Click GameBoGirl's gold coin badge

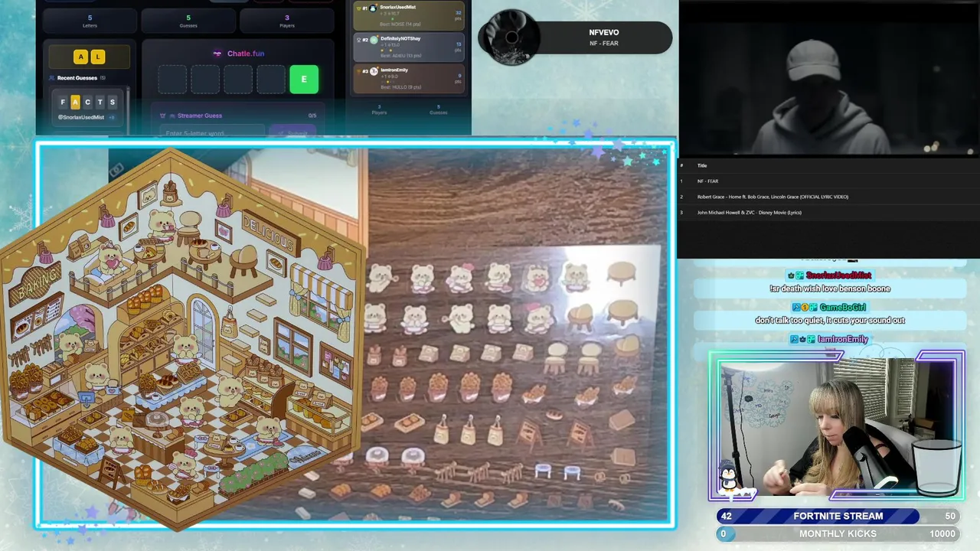coord(805,308)
